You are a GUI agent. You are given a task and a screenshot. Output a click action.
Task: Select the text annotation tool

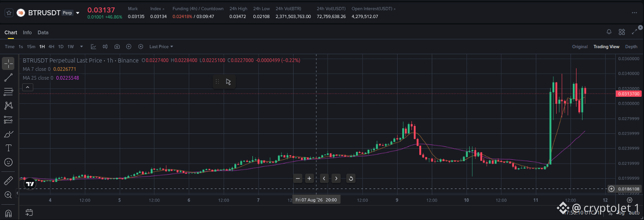8,148
